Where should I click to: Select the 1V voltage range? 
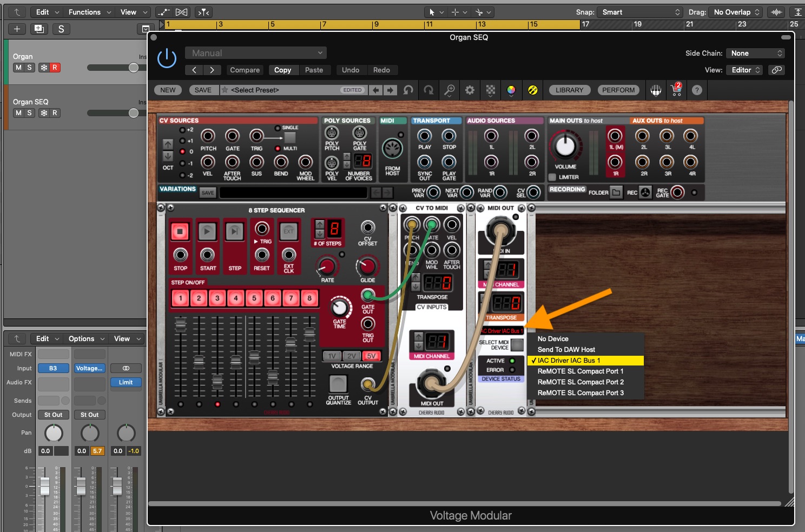pyautogui.click(x=332, y=356)
